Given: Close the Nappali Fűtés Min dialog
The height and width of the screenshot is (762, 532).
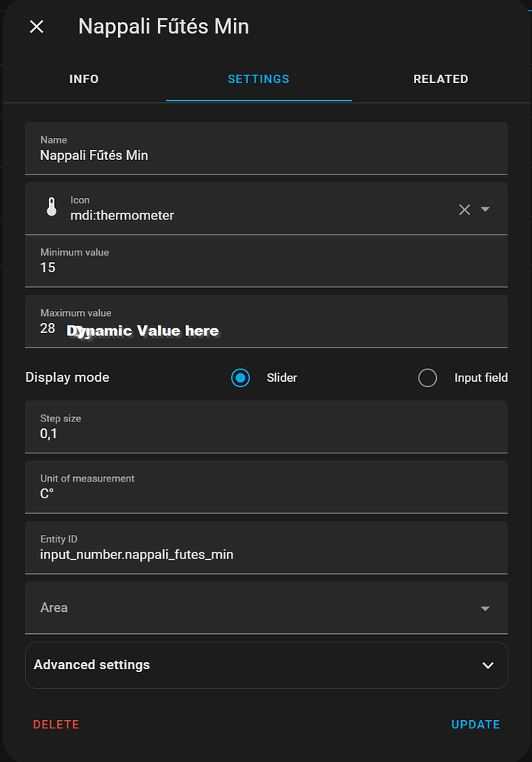Looking at the screenshot, I should point(36,27).
